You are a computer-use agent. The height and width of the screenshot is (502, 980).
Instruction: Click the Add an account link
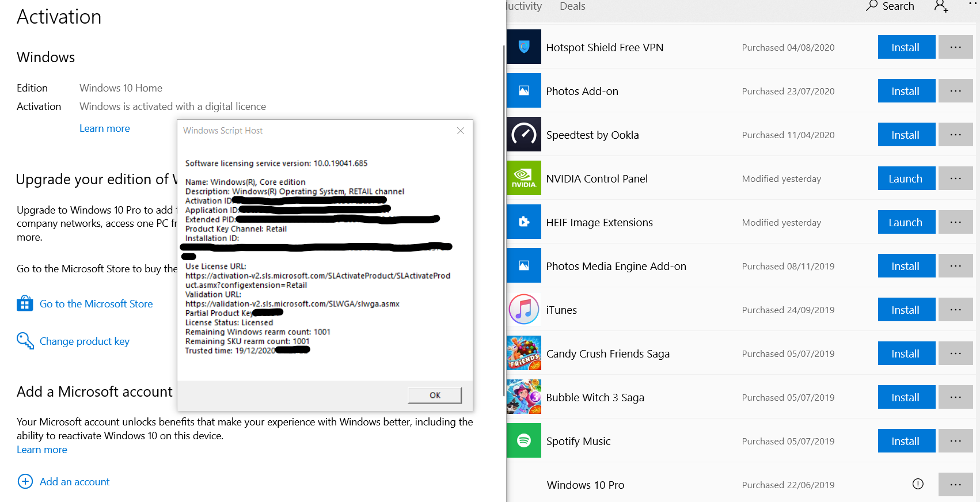74,482
